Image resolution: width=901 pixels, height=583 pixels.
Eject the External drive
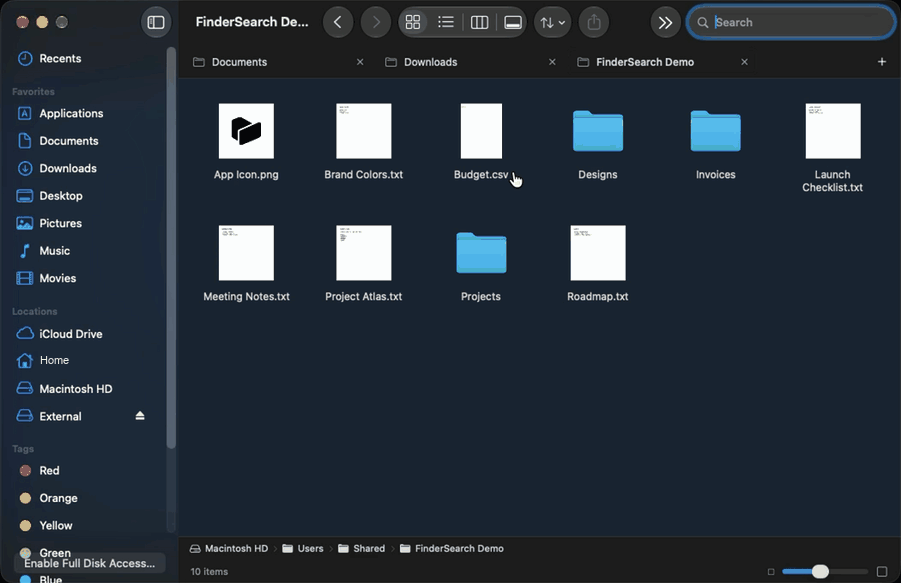(140, 416)
